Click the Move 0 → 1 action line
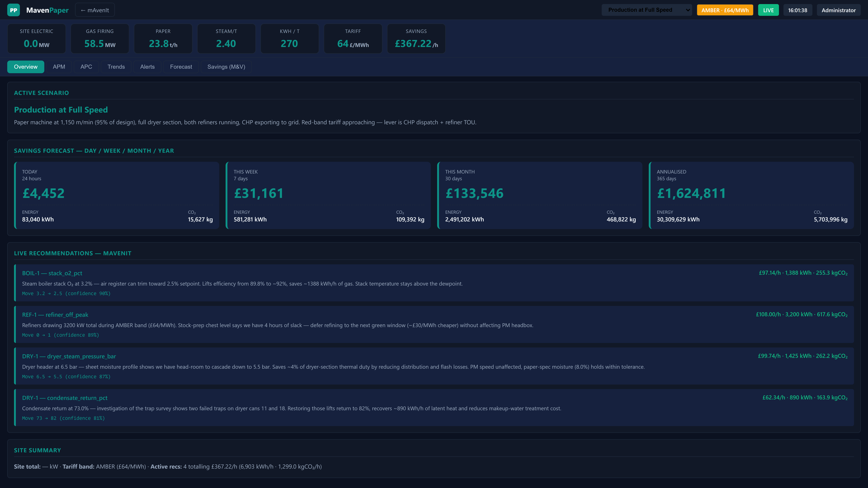 coord(61,335)
